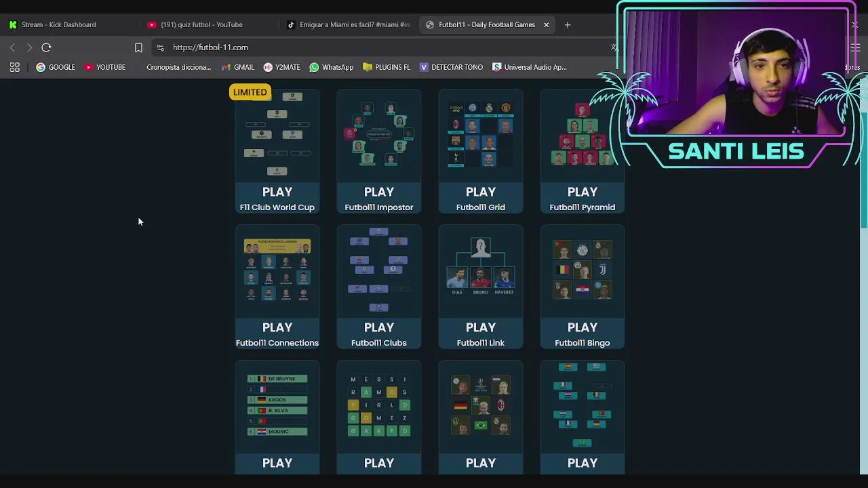Viewport: 868px width, 488px height.
Task: Play the player ranking list game
Action: 277,463
